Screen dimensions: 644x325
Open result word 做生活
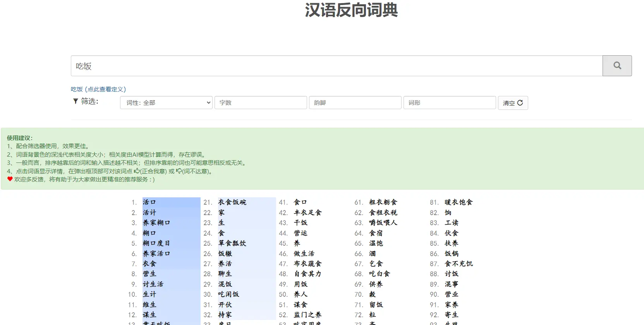[304, 253]
